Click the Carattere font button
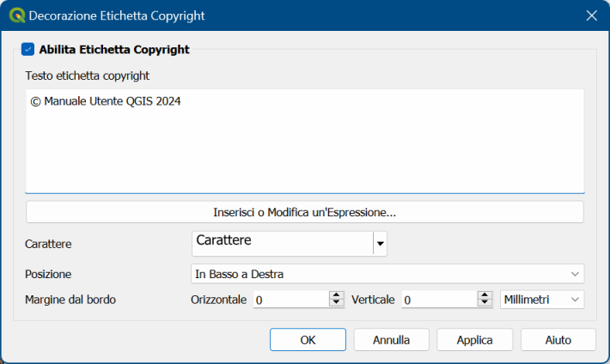 [x=283, y=244]
